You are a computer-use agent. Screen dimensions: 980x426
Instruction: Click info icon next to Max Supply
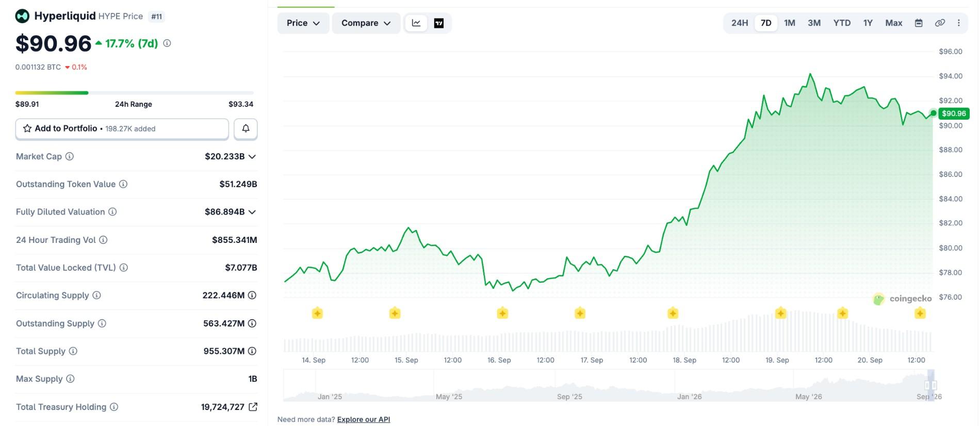[70, 379]
